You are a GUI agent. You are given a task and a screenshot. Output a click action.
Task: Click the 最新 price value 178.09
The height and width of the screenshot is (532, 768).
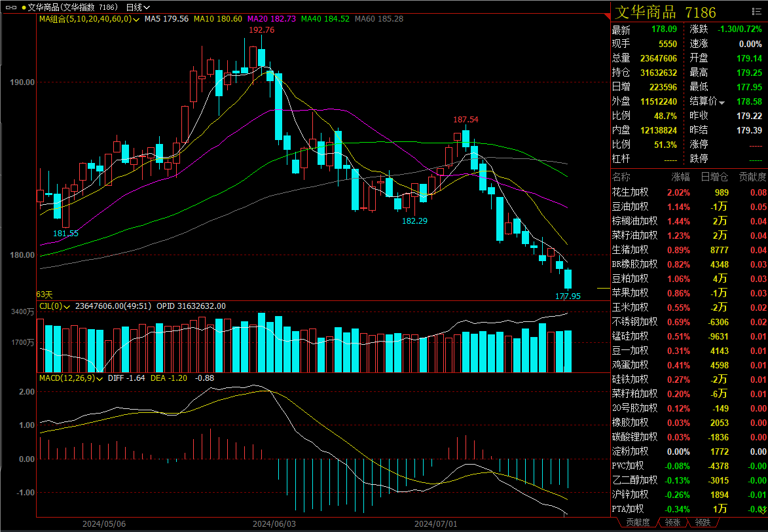[x=664, y=29]
